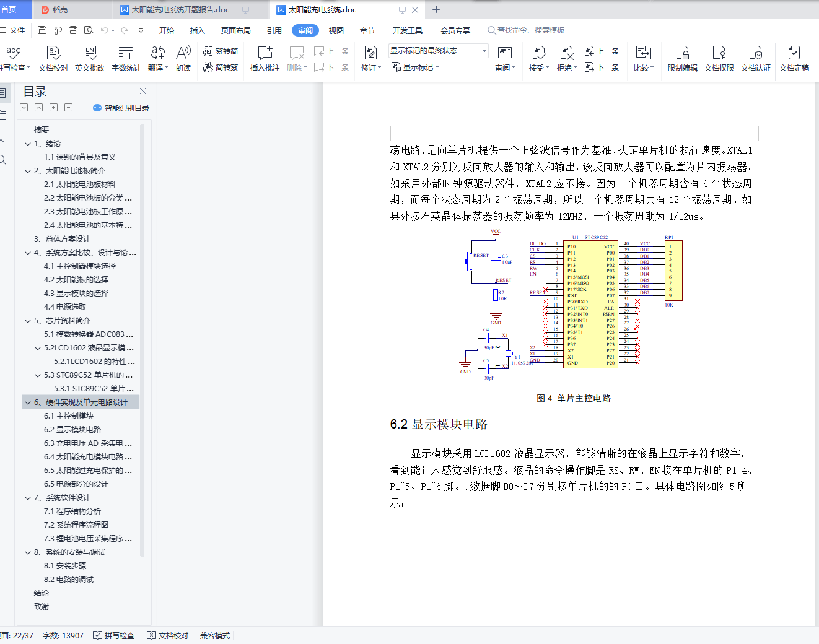Toggle Track Changes (修订) button
819x644 pixels.
tap(370, 59)
